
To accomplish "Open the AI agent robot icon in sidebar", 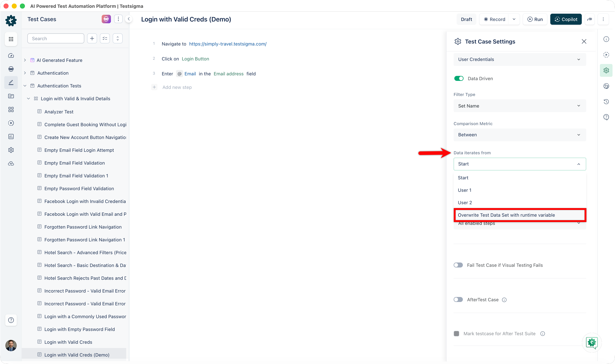I will pos(11,69).
